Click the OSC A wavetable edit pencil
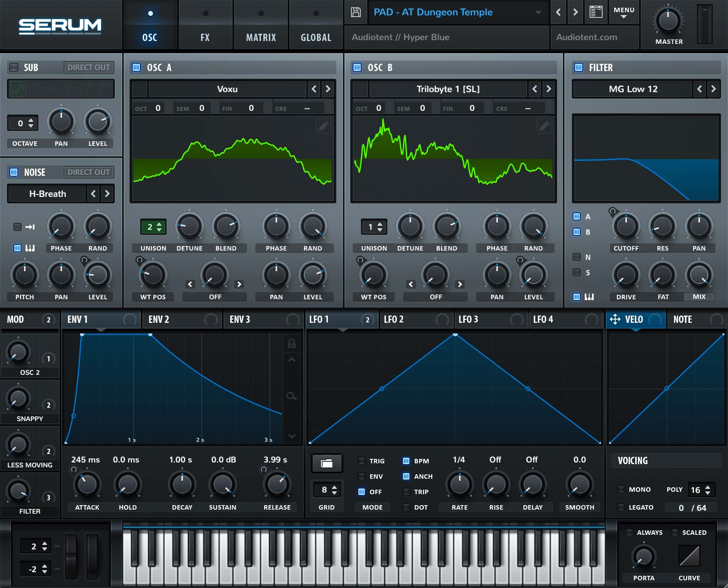The height and width of the screenshot is (588, 728). 323,126
